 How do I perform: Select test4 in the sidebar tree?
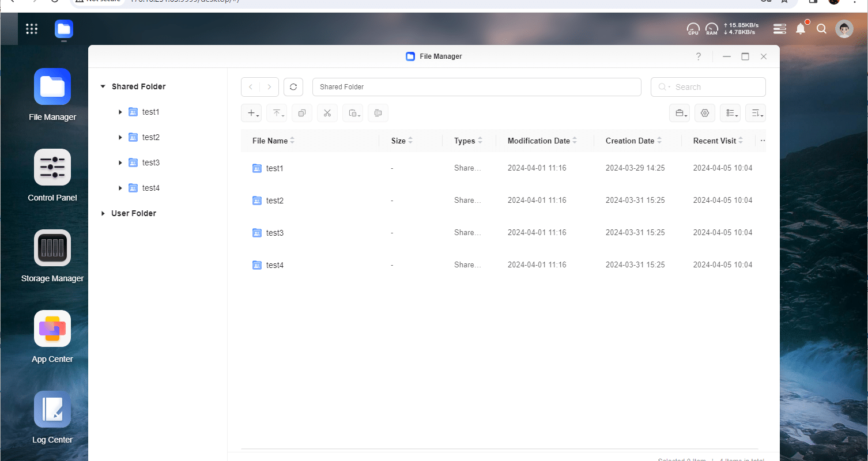(x=150, y=188)
